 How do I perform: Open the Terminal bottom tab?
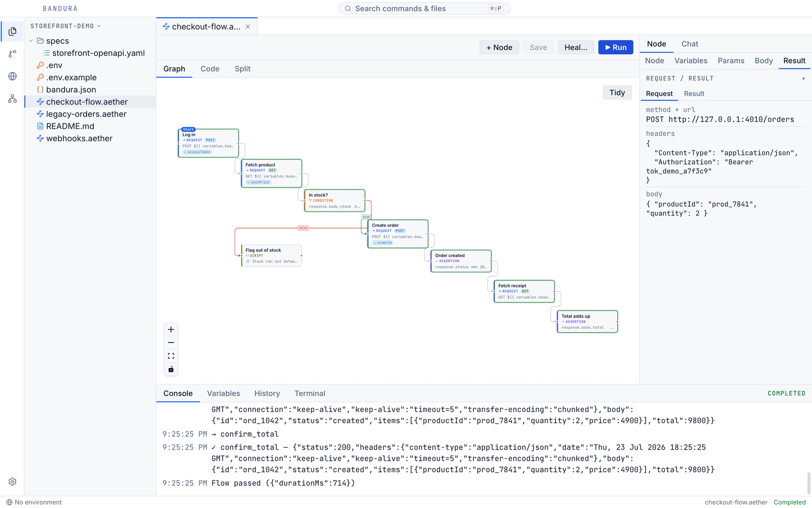click(310, 394)
